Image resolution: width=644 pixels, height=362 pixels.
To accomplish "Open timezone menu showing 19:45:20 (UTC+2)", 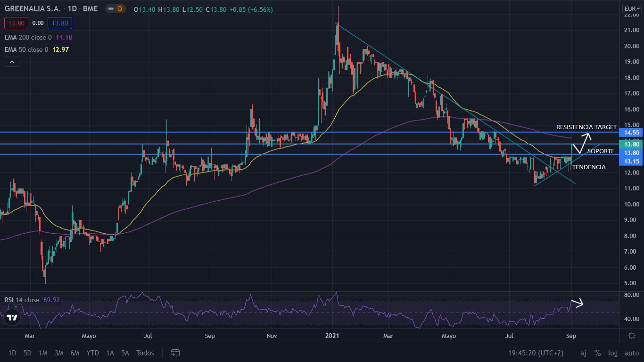I will (536, 353).
